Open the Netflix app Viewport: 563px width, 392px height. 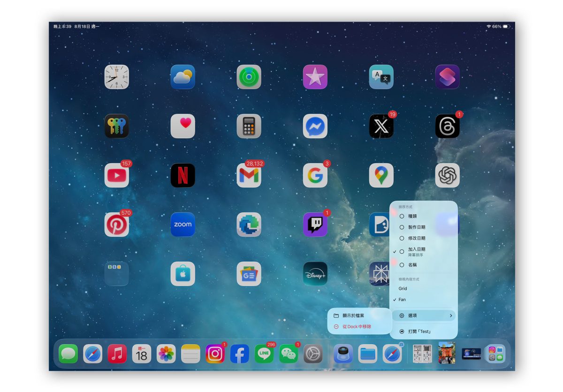[x=183, y=175]
